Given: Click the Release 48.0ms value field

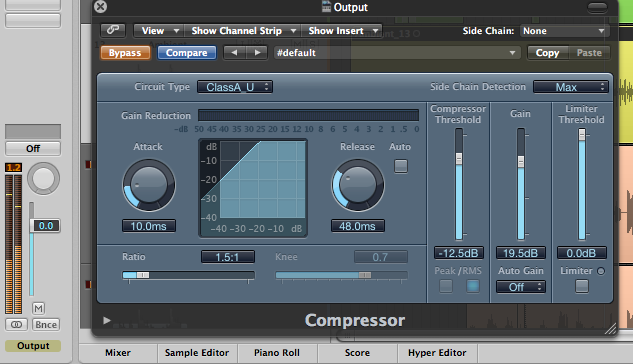Looking at the screenshot, I should pyautogui.click(x=358, y=226).
